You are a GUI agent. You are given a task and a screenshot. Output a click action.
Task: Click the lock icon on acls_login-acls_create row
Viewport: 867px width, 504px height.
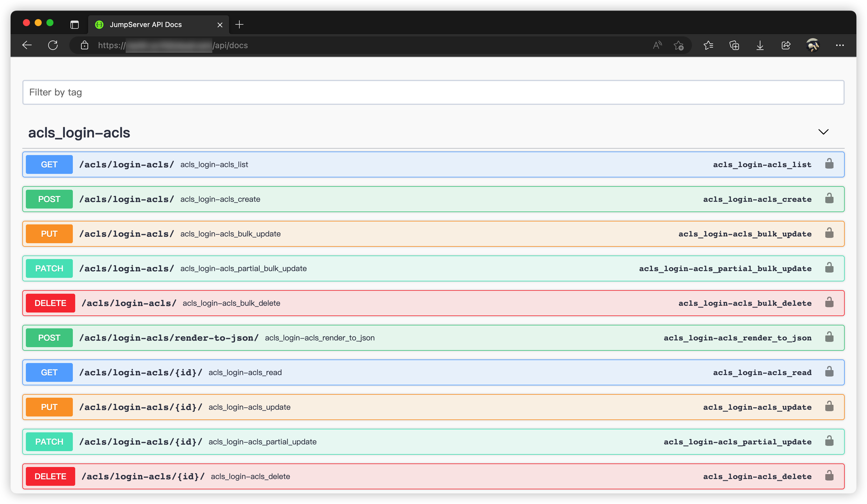click(829, 199)
